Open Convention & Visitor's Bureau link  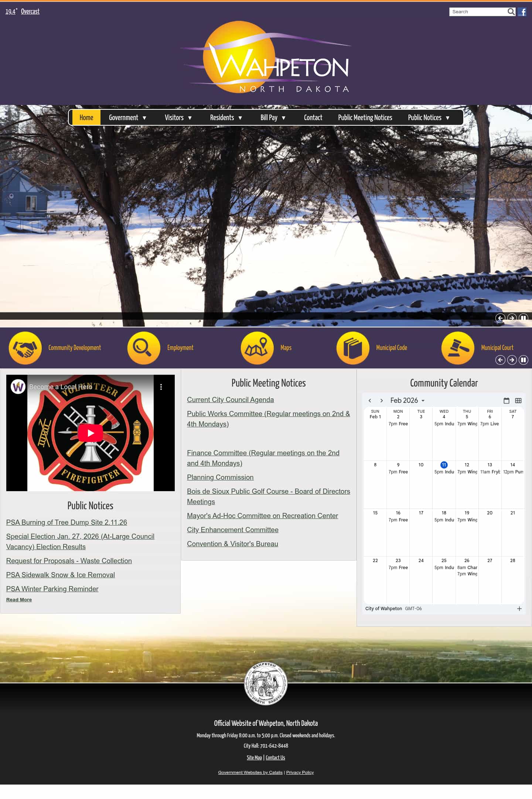point(232,544)
